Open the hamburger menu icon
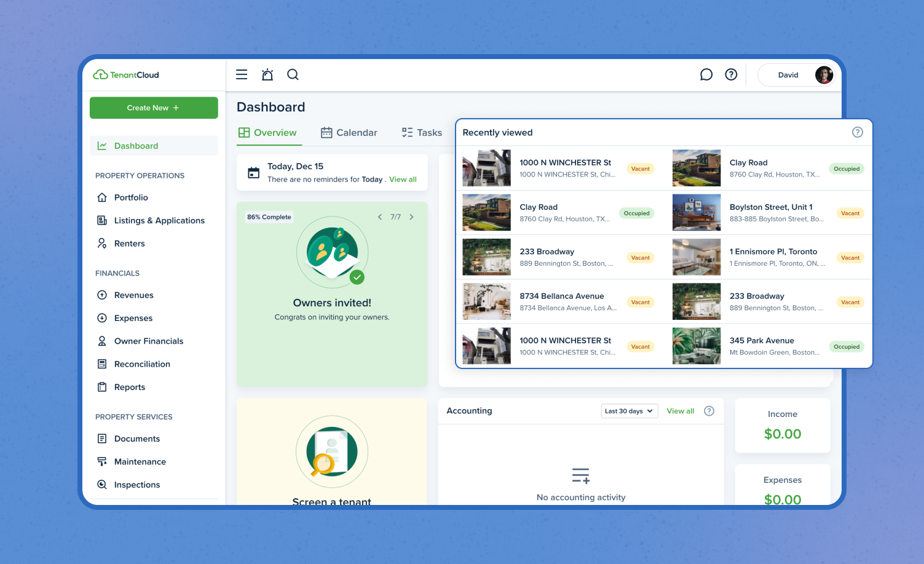Viewport: 924px width, 564px height. click(x=242, y=74)
